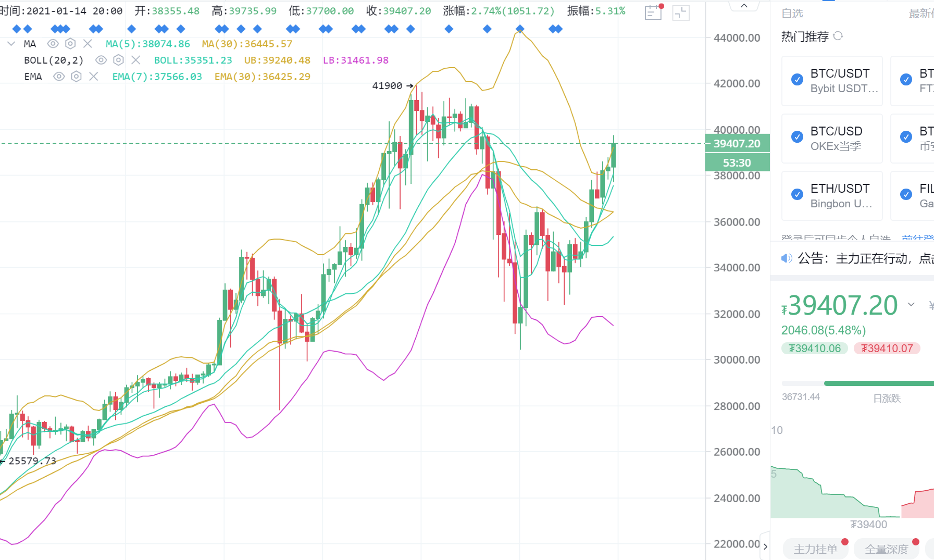
Task: Click the ₮39400 depth chart price label
Action: [x=868, y=525]
